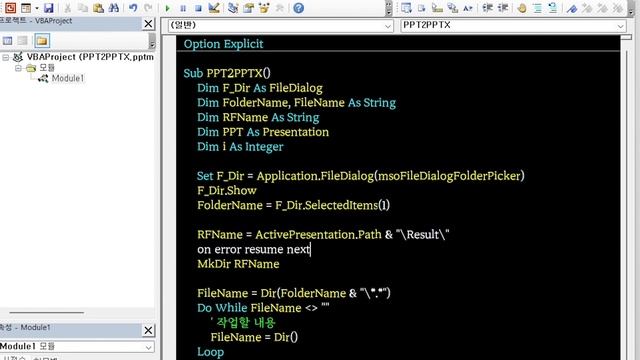Click the Insert UserForm toolbar icon
The height and width of the screenshot is (360, 640).
point(26,8)
